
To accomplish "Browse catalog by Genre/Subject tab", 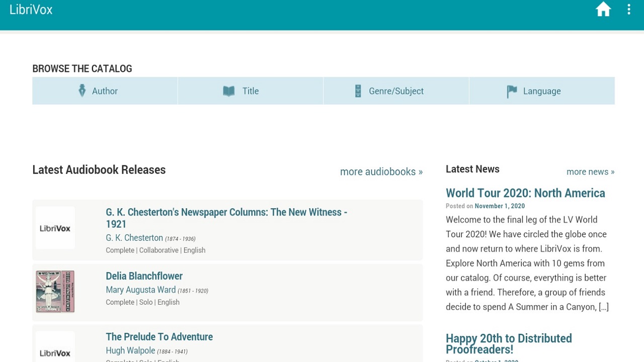I will click(x=396, y=91).
